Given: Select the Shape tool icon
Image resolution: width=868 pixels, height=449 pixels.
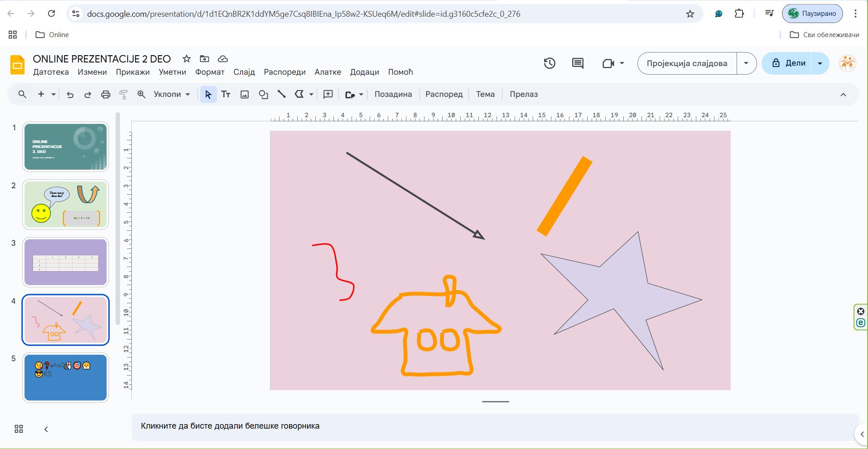Looking at the screenshot, I should click(x=263, y=95).
